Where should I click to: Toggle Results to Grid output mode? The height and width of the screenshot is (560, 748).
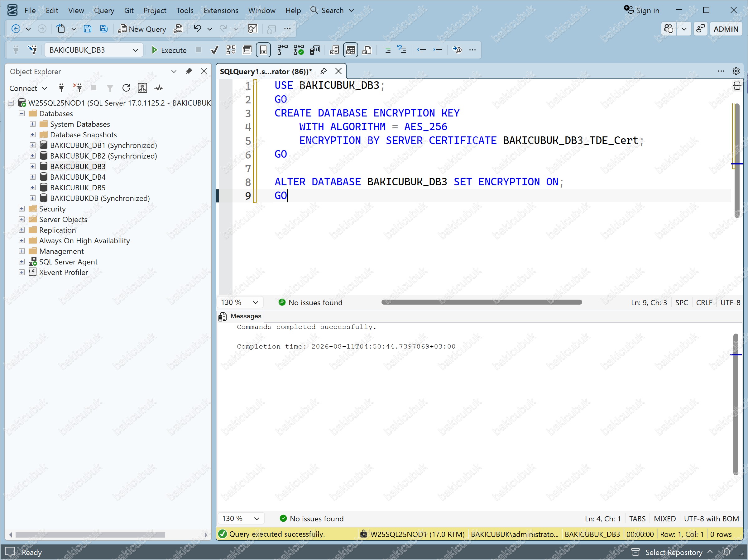pyautogui.click(x=350, y=50)
